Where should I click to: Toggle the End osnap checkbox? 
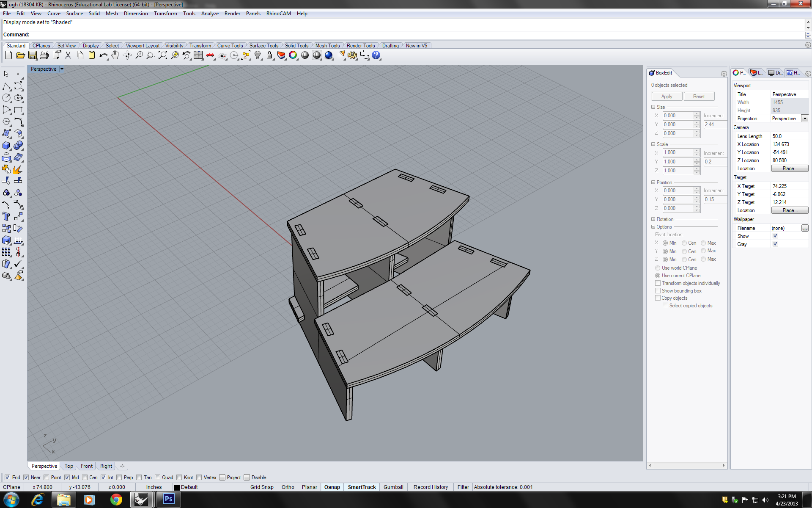click(x=7, y=478)
